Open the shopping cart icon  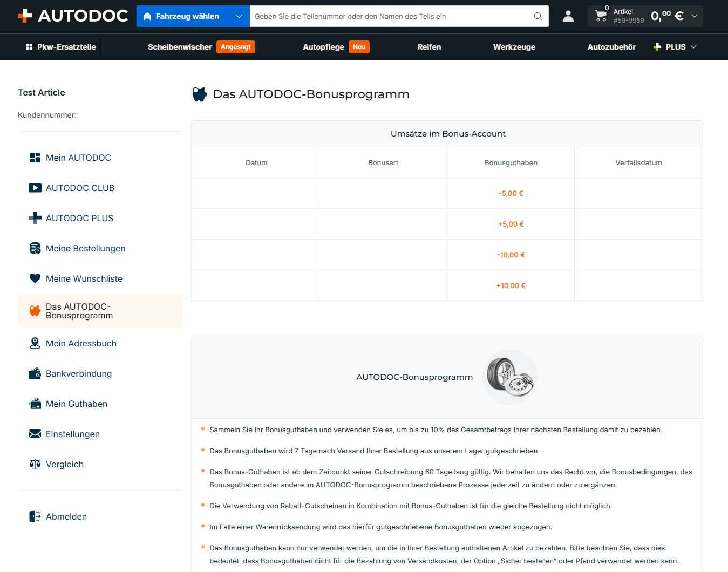[601, 16]
